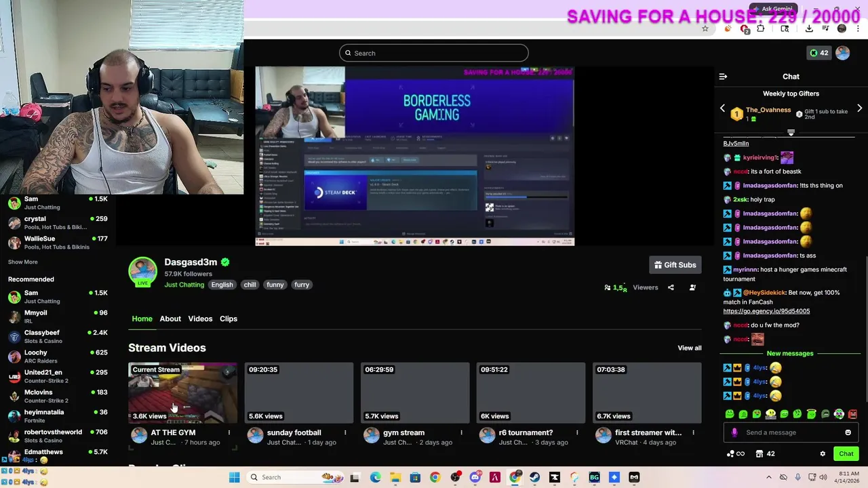The width and height of the screenshot is (868, 488).
Task: Open options menu for sunday football video
Action: [x=344, y=432]
